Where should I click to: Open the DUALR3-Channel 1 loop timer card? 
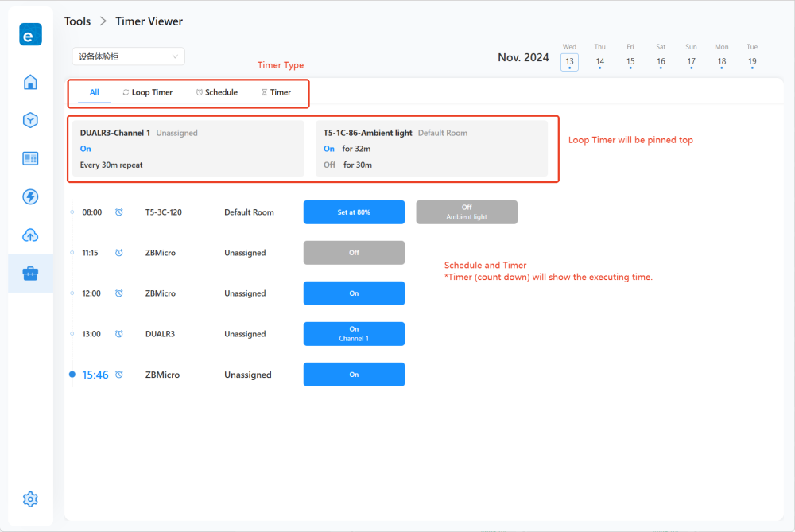188,149
